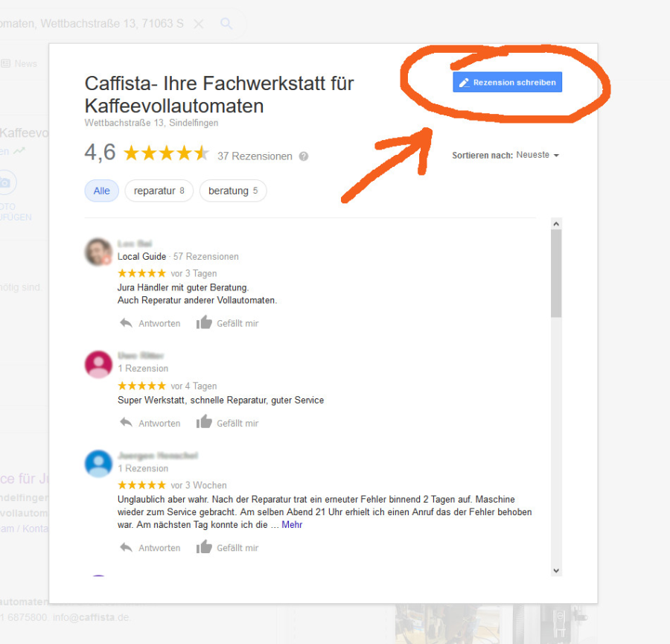Open the pink avatar reviewer's profile
Screen dimensions: 670x644
tap(99, 365)
